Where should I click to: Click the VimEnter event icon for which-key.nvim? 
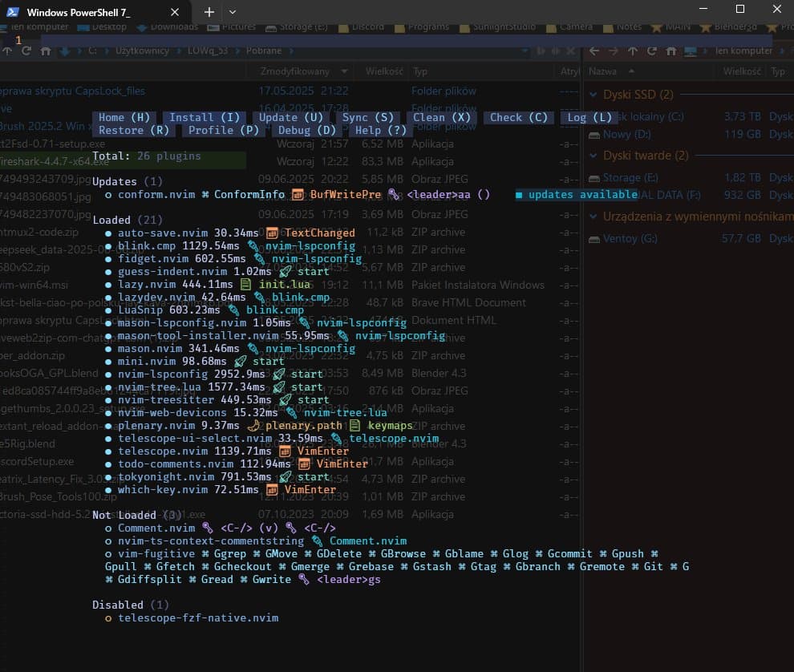click(272, 490)
